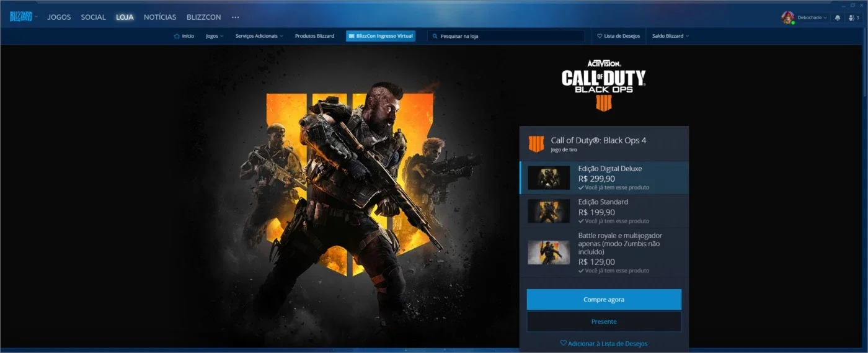The image size is (868, 353).
Task: Open the JOGOS tab
Action: pos(59,17)
